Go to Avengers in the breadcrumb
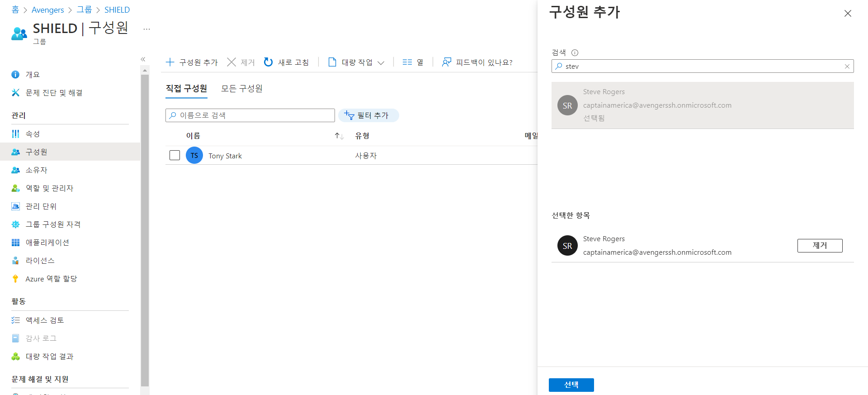Image resolution: width=868 pixels, height=395 pixels. pyautogui.click(x=47, y=10)
